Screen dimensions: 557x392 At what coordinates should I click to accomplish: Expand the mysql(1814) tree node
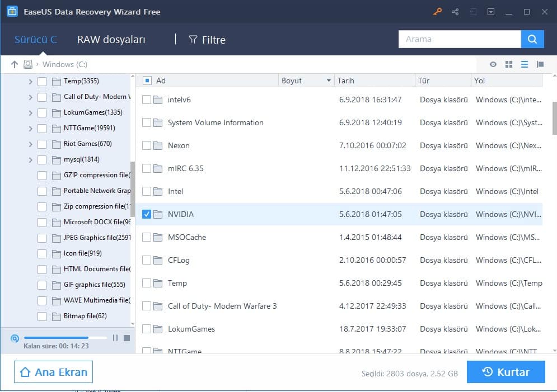click(30, 160)
